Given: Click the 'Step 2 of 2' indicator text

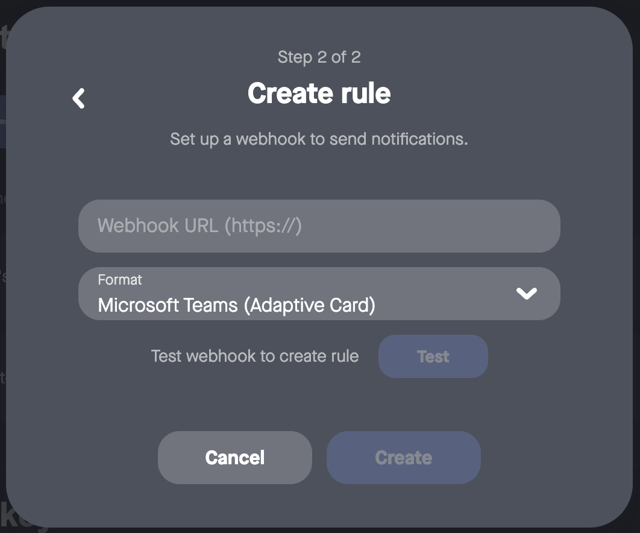Looking at the screenshot, I should click(x=319, y=57).
